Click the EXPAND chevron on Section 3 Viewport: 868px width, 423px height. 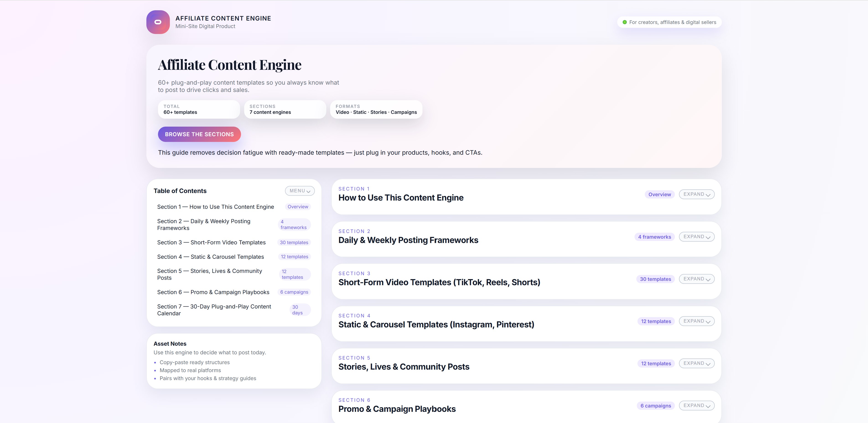(708, 279)
